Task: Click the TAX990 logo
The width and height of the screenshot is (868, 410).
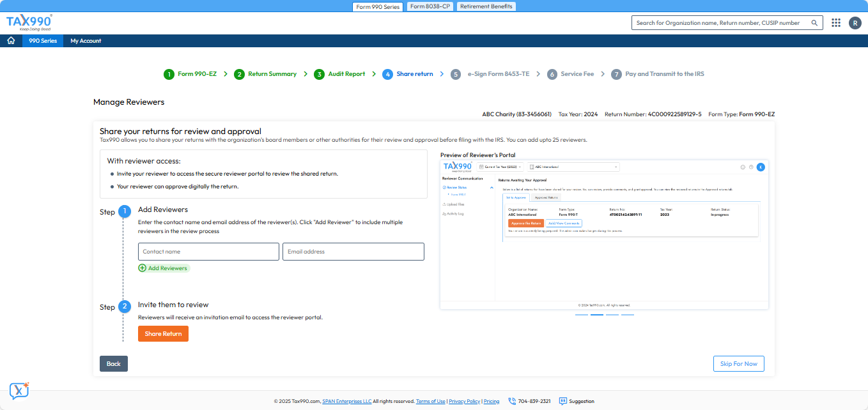Action: coord(29,23)
